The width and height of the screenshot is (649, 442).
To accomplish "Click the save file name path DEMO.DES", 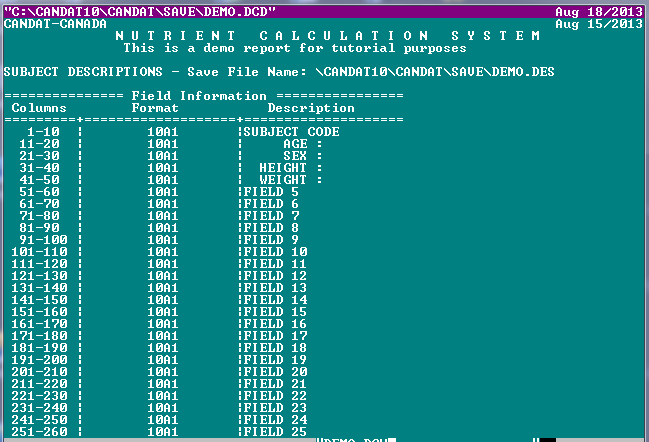I will coord(435,72).
